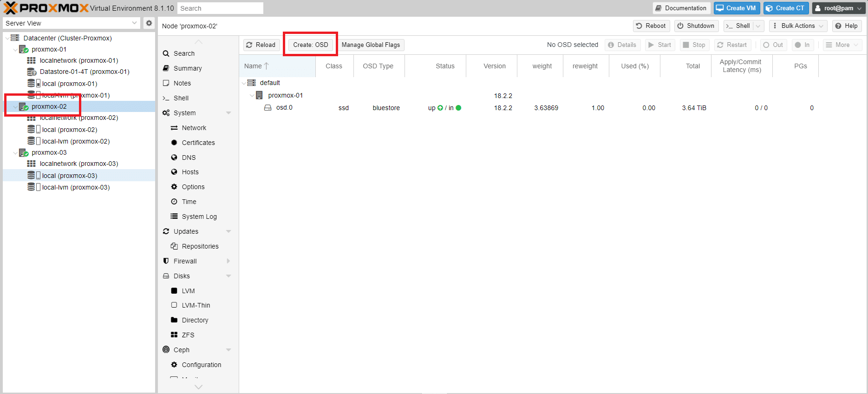
Task: Click the Create CT button
Action: tap(786, 8)
